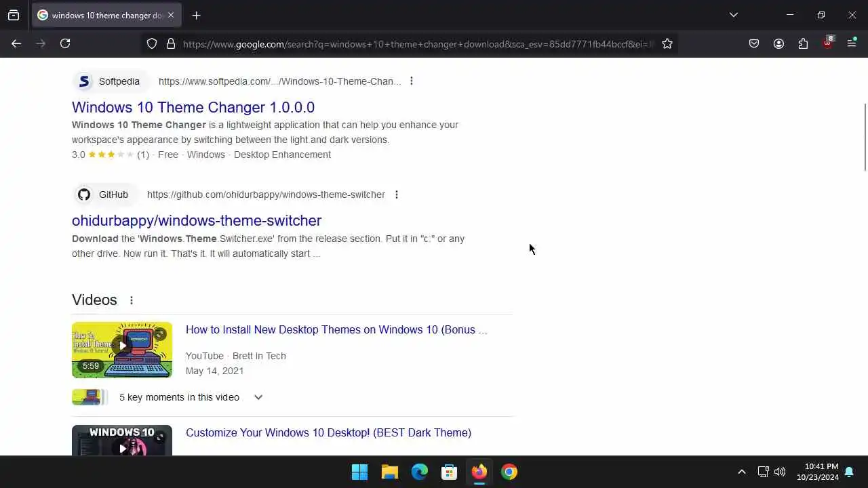
Task: Launch Google Chrome from taskbar
Action: tap(509, 472)
